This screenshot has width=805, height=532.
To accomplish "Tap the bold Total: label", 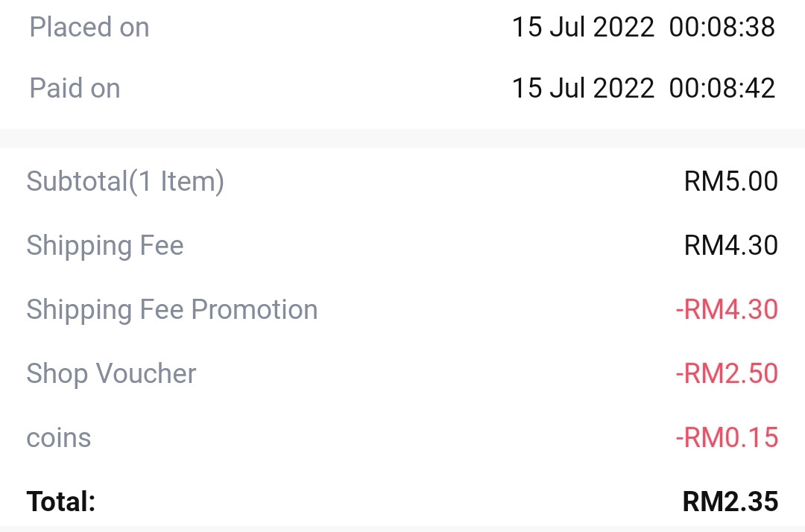I will coord(61,501).
